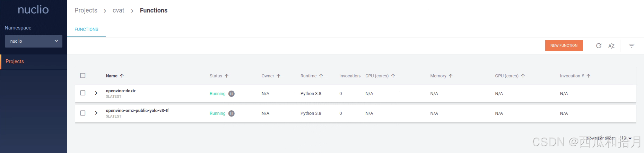Tick the select-all checkbox in header
Image resolution: width=644 pixels, height=153 pixels.
pyautogui.click(x=83, y=76)
